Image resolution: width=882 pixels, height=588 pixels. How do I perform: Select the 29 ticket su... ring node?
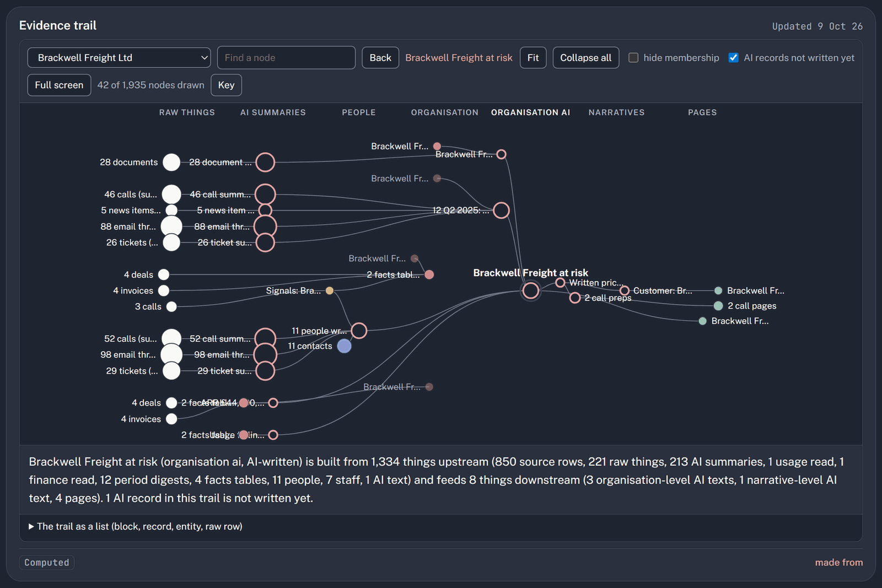(x=265, y=371)
